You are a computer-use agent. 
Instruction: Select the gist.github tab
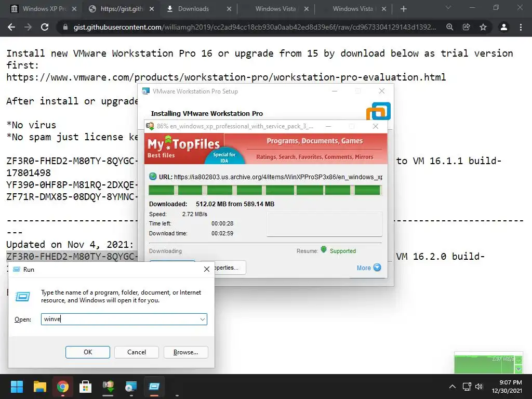pos(122,9)
